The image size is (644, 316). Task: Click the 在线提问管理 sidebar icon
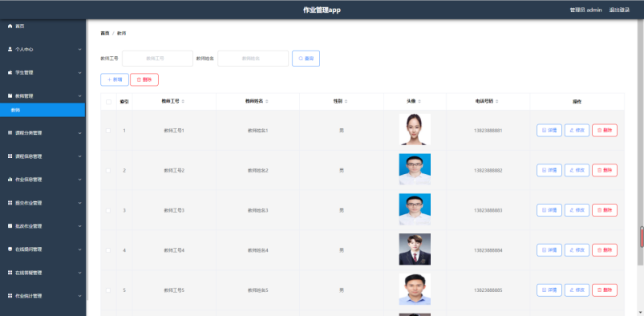pos(10,249)
